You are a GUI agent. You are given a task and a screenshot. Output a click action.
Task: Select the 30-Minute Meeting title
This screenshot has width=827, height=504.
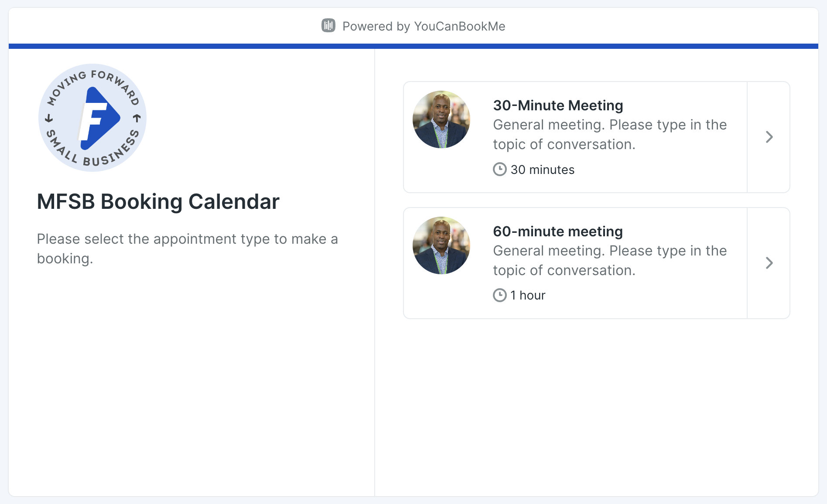[x=558, y=106]
